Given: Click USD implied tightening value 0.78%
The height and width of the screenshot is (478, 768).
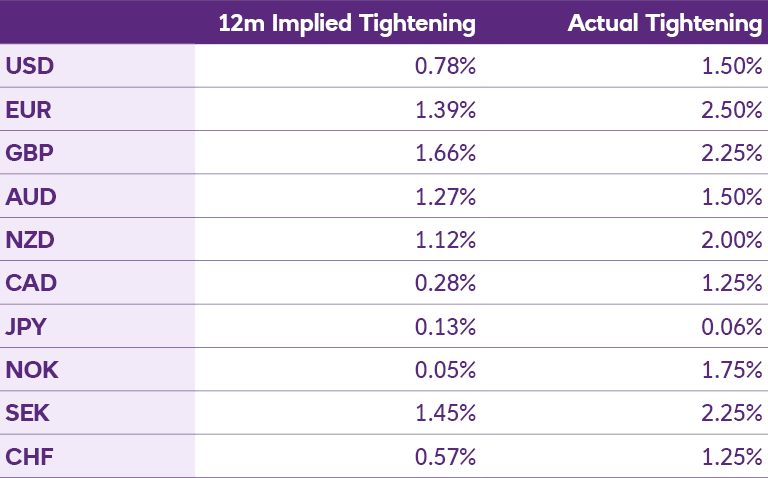Looking at the screenshot, I should 445,67.
